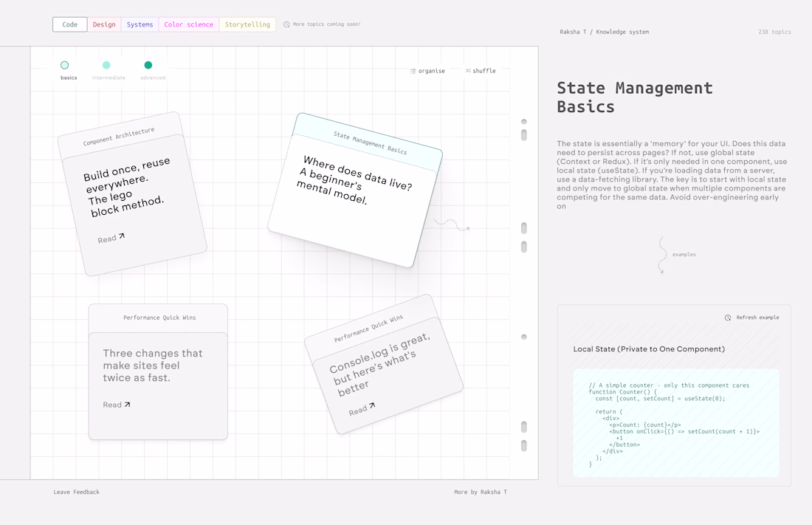Click Refresh example icon
Viewport: 812px width, 525px height.
pyautogui.click(x=728, y=318)
